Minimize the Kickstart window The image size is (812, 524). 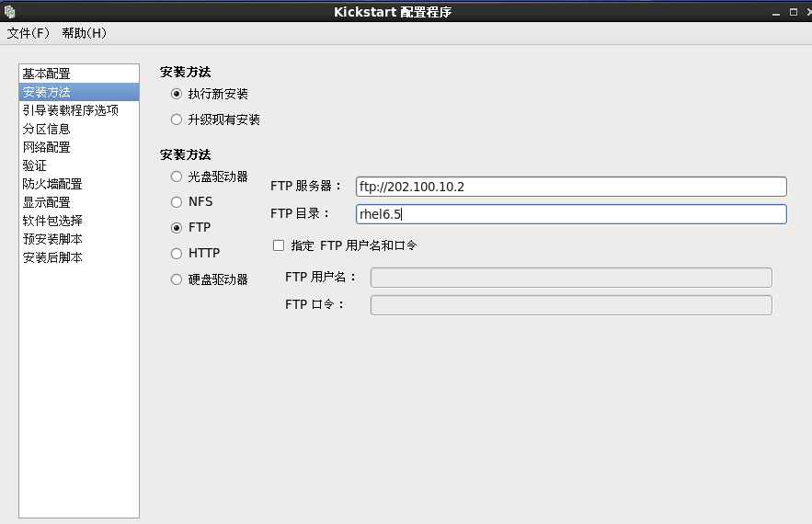point(776,12)
